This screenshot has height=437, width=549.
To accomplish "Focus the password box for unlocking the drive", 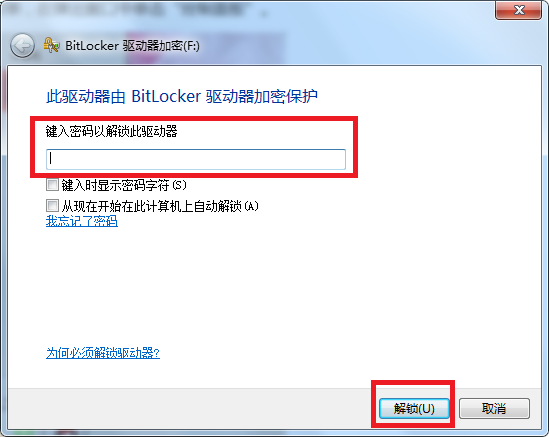I will (x=196, y=159).
